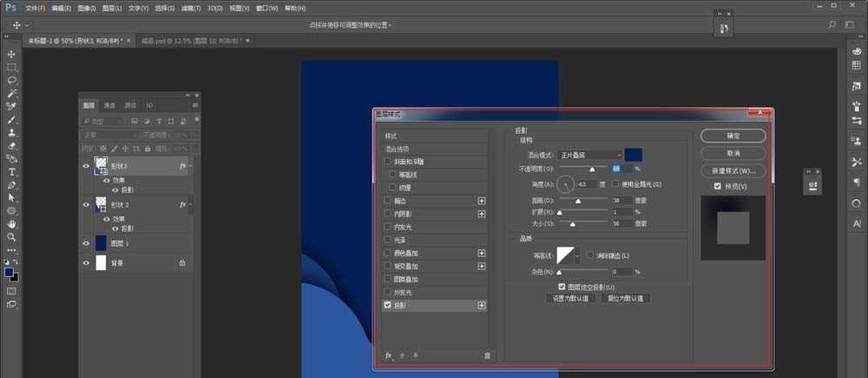Click the 确定 button
The image size is (868, 378).
[733, 136]
